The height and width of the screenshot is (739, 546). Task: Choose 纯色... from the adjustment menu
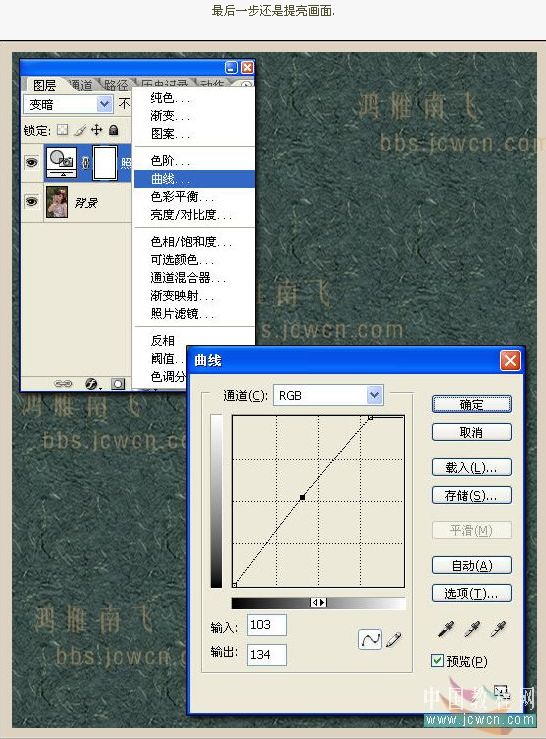tap(194, 98)
